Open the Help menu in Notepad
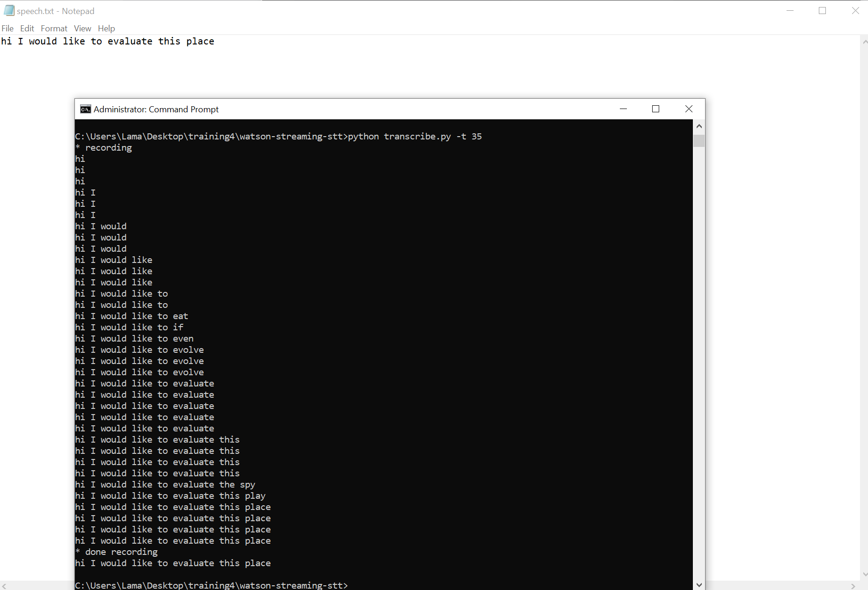This screenshot has height=590, width=868. pyautogui.click(x=106, y=29)
